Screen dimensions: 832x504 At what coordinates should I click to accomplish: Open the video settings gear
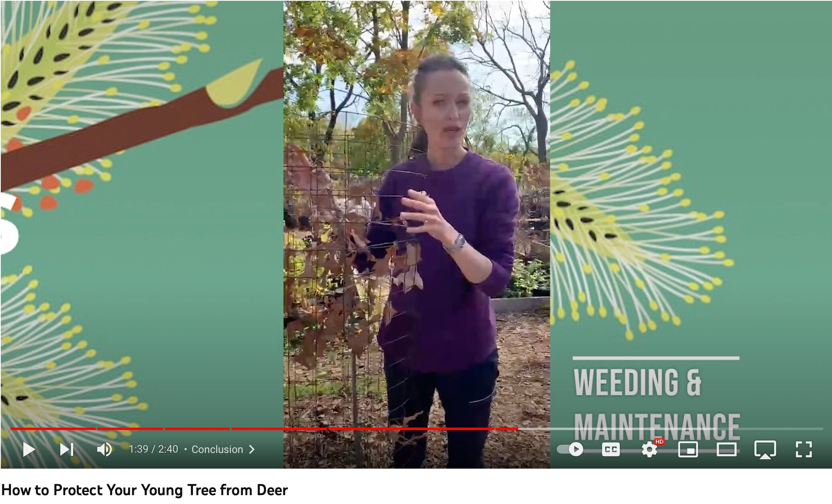pos(650,449)
